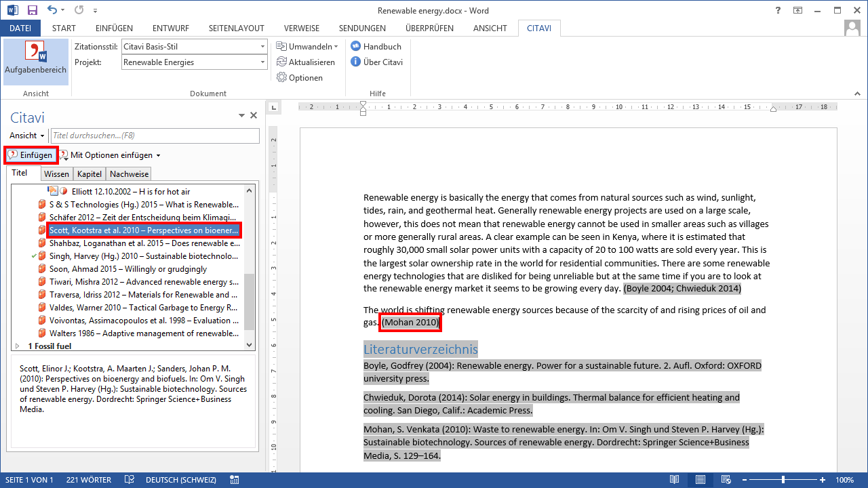Expand the Umwandeln dropdown arrow
This screenshot has width=868, height=488.
coord(336,46)
